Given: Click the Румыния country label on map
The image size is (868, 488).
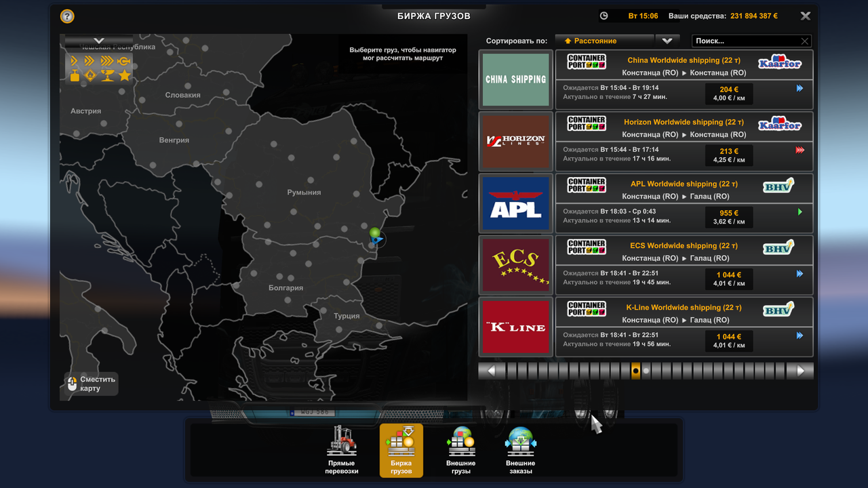Looking at the screenshot, I should point(304,192).
